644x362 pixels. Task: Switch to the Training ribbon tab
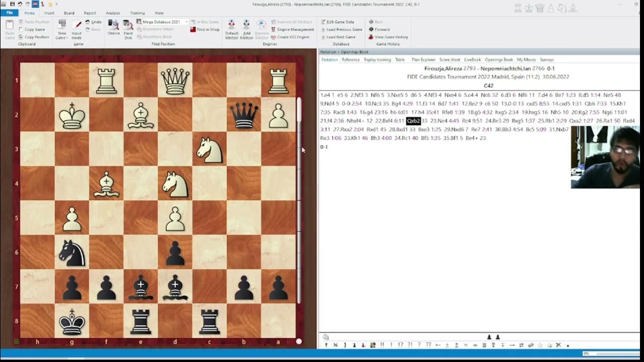(137, 13)
